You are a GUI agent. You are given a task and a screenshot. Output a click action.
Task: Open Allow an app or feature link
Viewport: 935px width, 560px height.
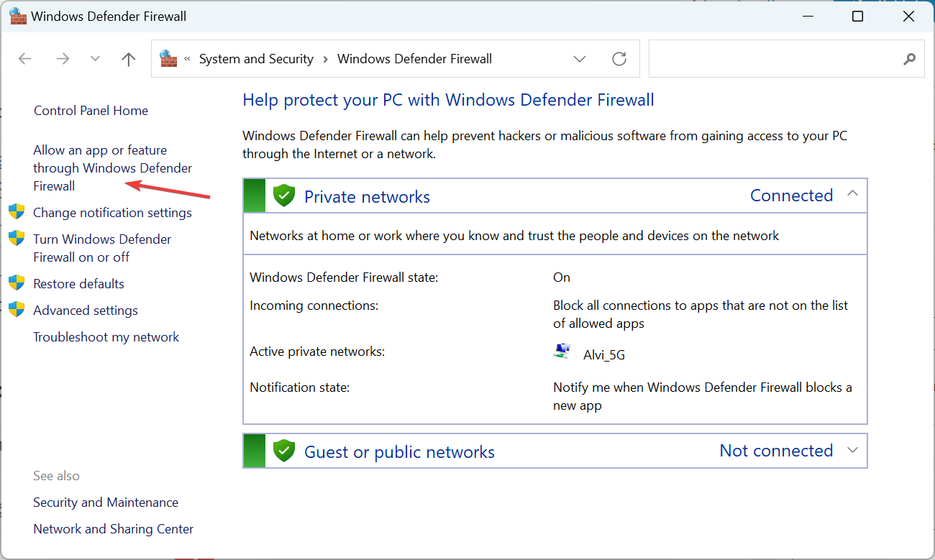pyautogui.click(x=112, y=168)
